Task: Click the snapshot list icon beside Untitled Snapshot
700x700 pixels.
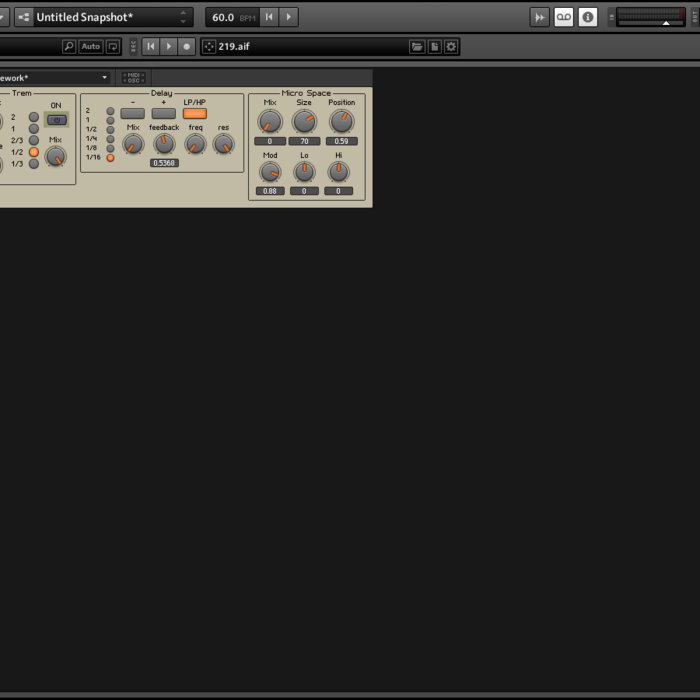Action: (24, 17)
